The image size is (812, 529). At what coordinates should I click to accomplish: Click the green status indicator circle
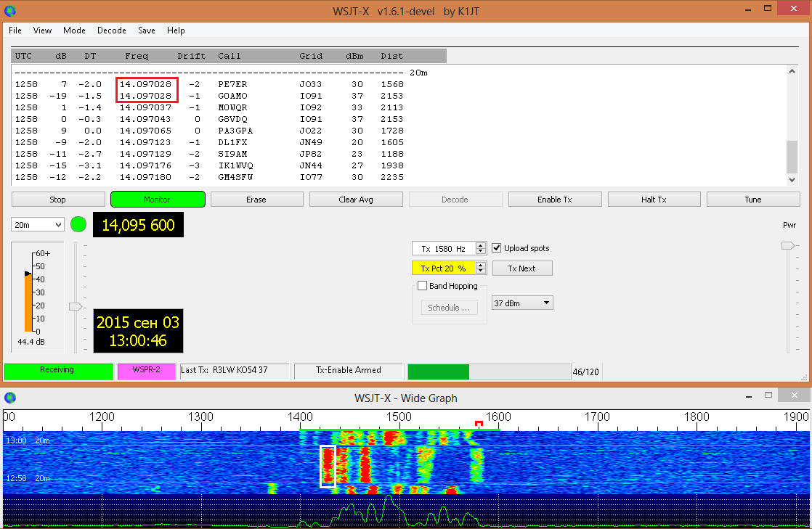coord(78,224)
